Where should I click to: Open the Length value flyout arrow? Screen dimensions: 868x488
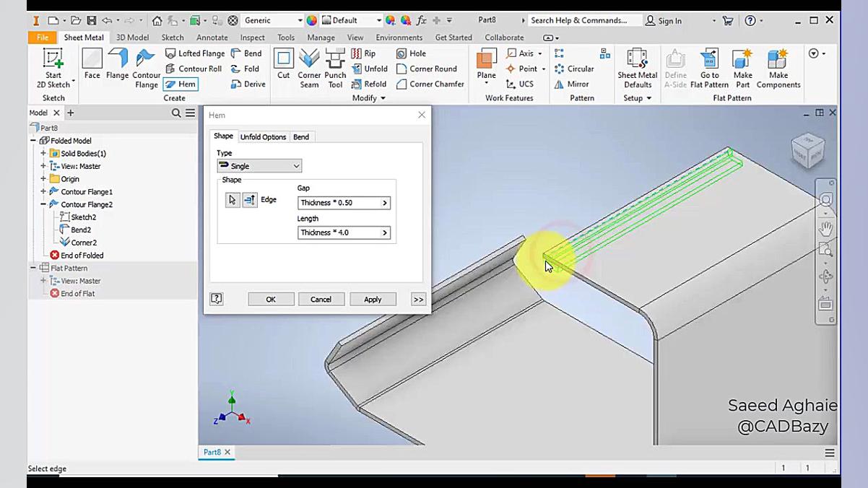(385, 232)
